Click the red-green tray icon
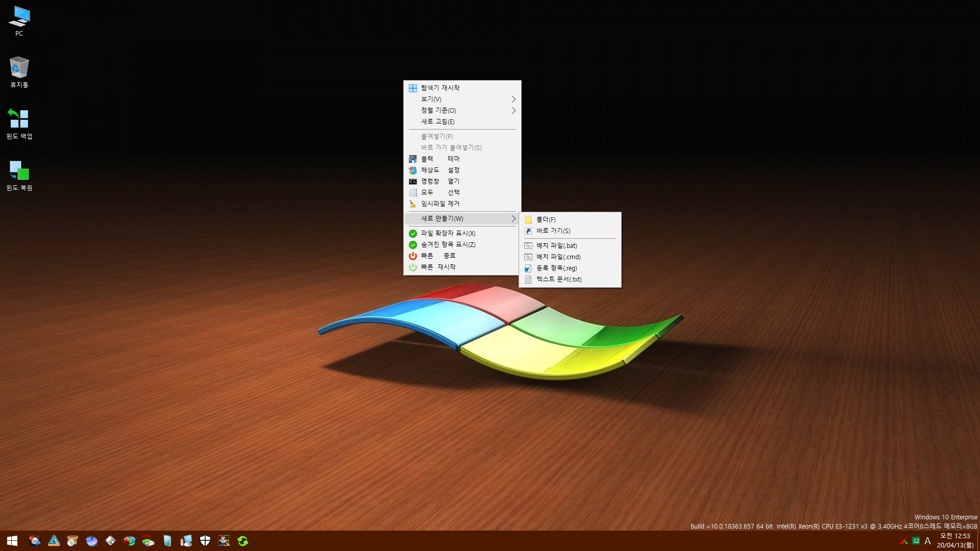This screenshot has height=551, width=980. (x=904, y=541)
